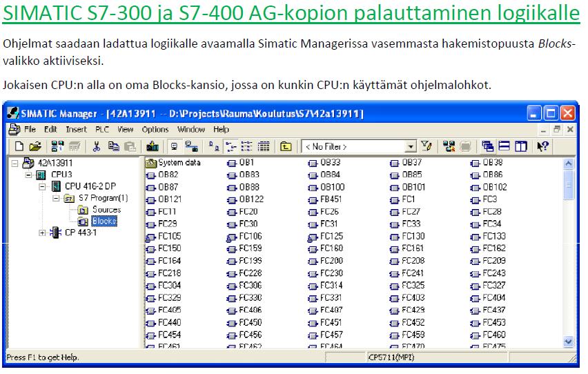Open the File menu

point(30,130)
